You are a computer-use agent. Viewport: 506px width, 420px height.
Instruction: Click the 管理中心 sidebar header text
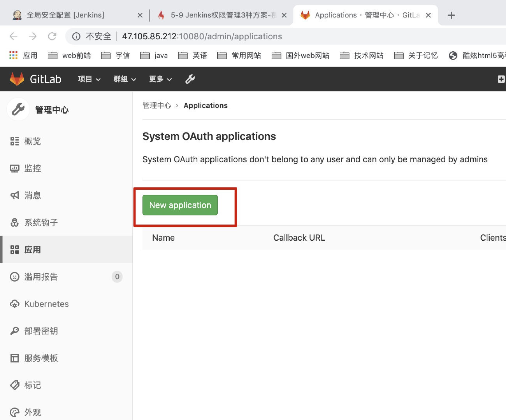[52, 110]
